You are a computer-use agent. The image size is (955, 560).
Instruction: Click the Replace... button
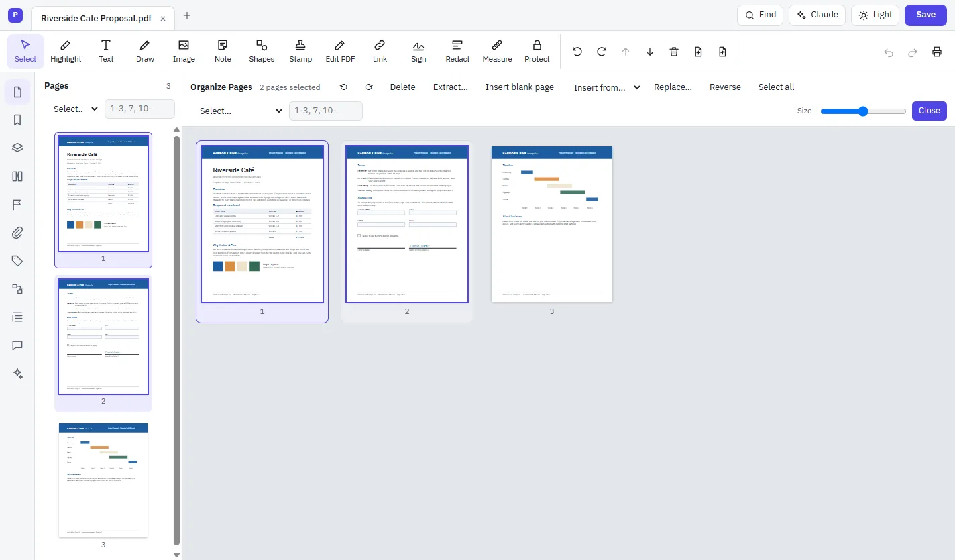tap(673, 87)
